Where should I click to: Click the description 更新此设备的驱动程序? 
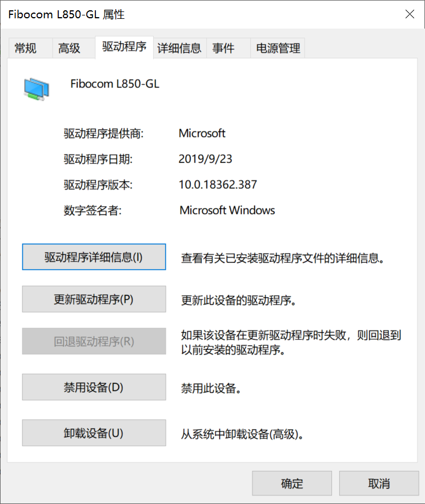click(x=238, y=300)
